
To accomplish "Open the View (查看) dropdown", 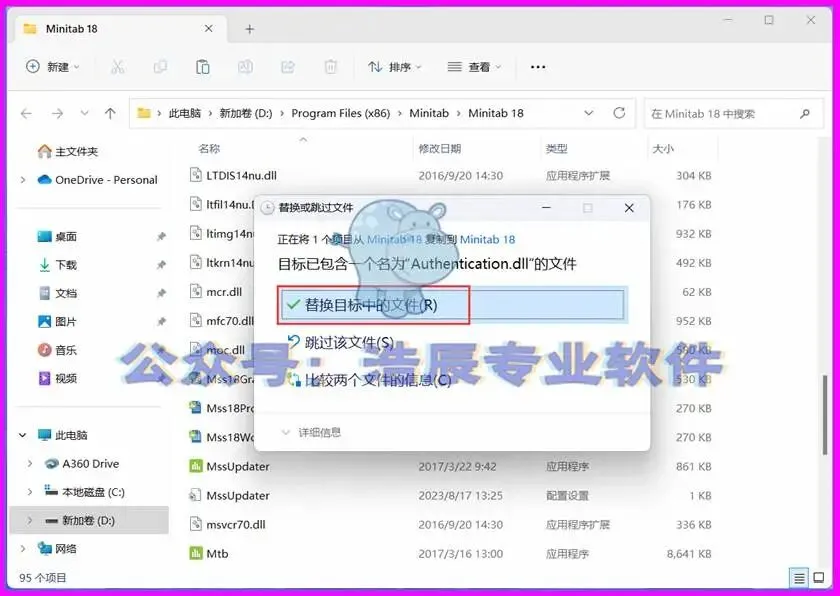I will point(474,67).
